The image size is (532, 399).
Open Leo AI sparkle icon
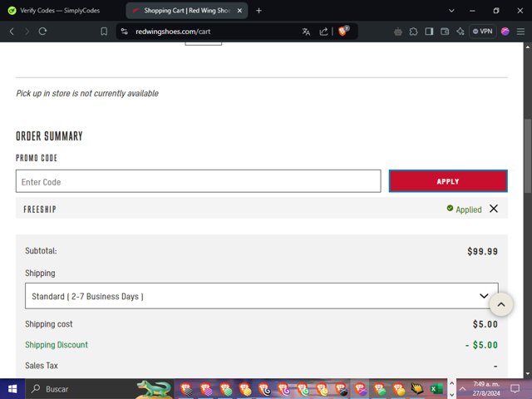[x=460, y=32]
